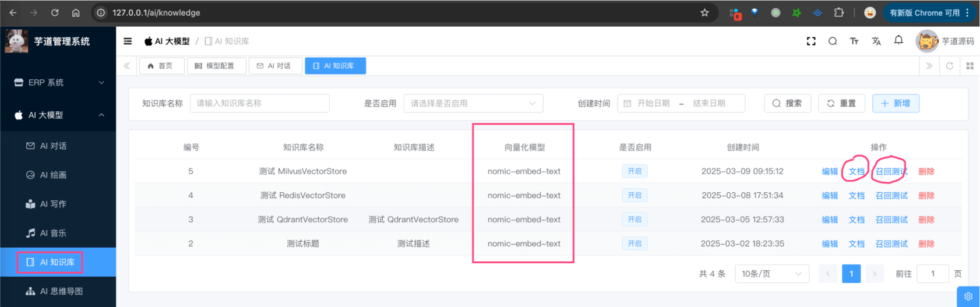The height and width of the screenshot is (307, 980).
Task: Refresh the current tab page icon
Action: point(950,66)
